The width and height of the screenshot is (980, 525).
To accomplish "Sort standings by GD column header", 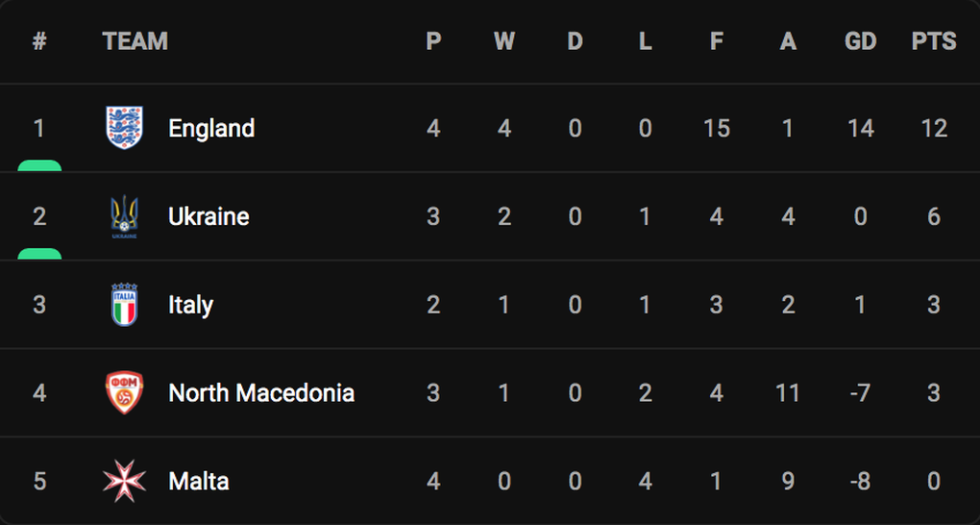I will (861, 41).
